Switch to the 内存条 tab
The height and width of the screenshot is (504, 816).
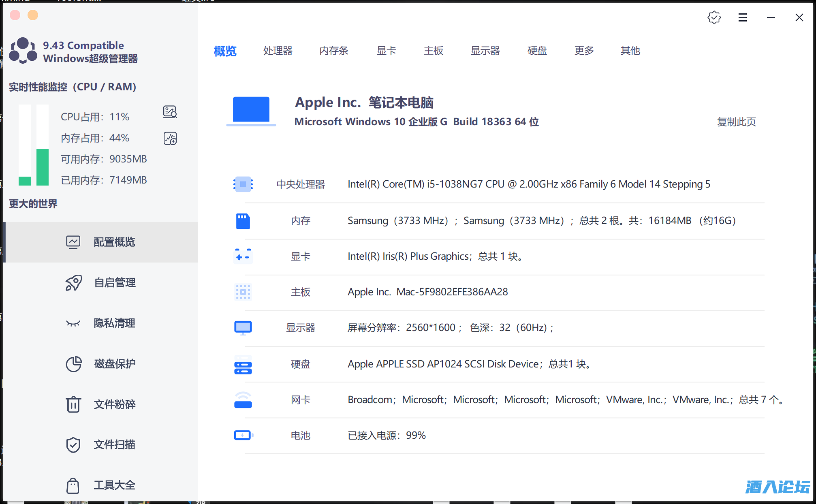click(333, 51)
